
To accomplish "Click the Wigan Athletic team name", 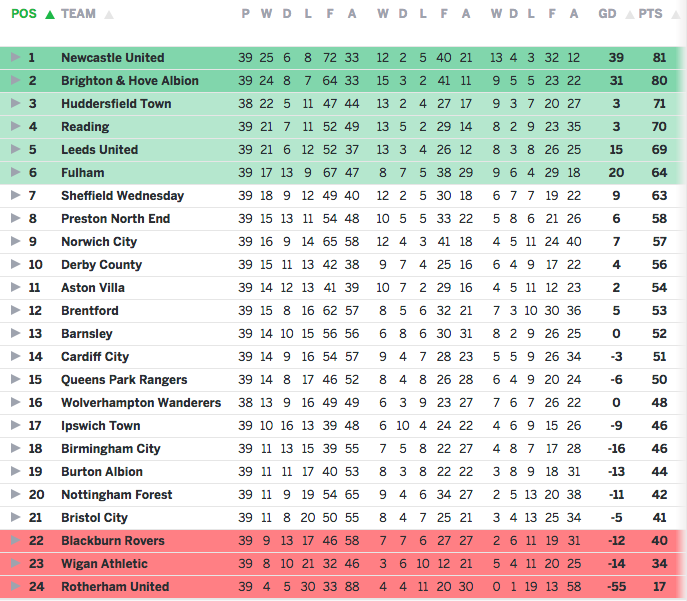I will 104,564.
